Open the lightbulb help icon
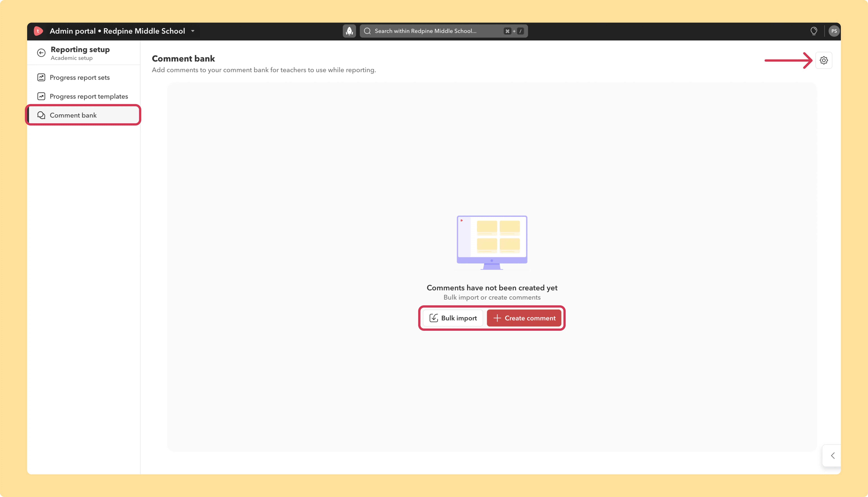This screenshot has width=868, height=497. coord(814,31)
